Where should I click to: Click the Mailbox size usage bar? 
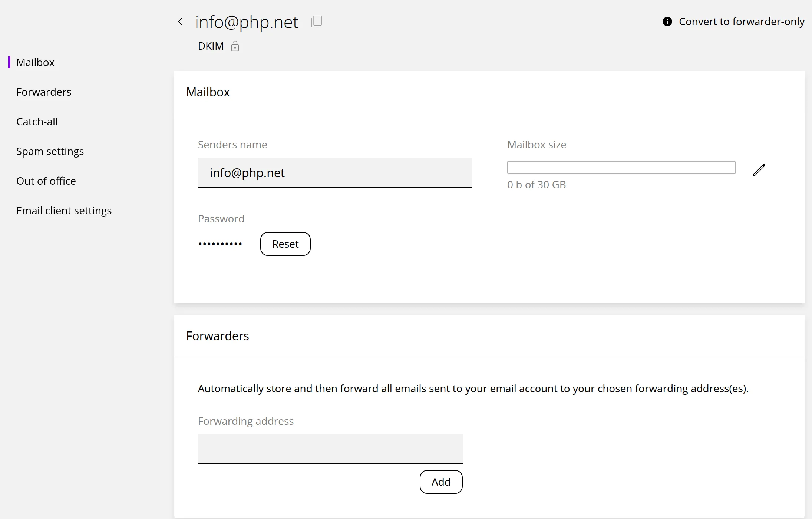point(621,168)
